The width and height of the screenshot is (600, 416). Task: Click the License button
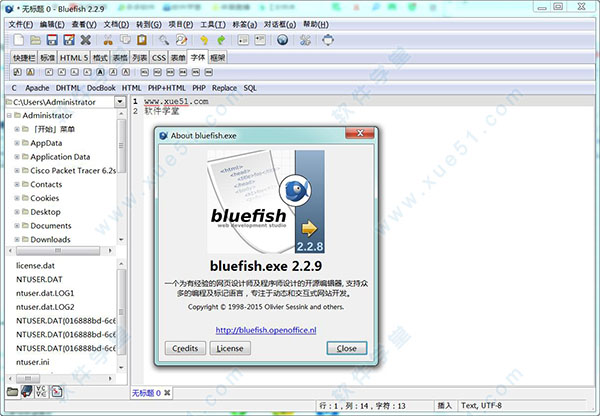[x=230, y=348]
